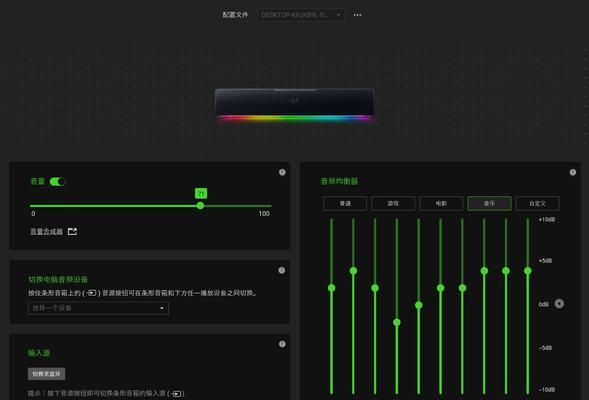This screenshot has height=400, width=589.
Task: Click the +10dB scale label
Action: (547, 219)
